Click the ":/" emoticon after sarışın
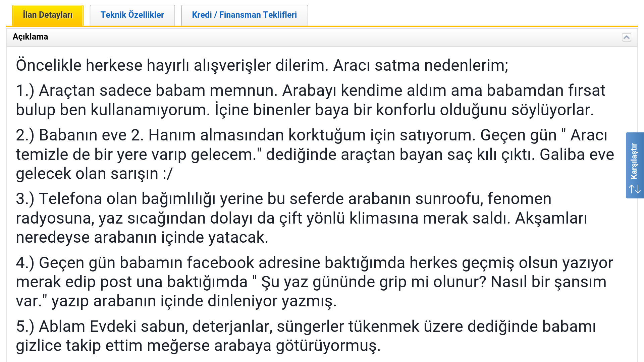Screen dimensions: 644x362 click(x=167, y=174)
